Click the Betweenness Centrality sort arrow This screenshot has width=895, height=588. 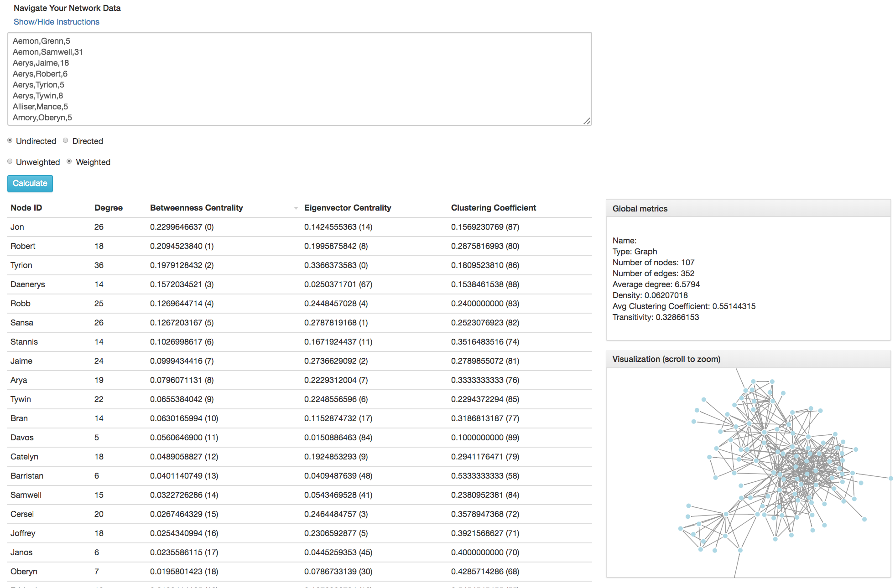click(x=296, y=208)
